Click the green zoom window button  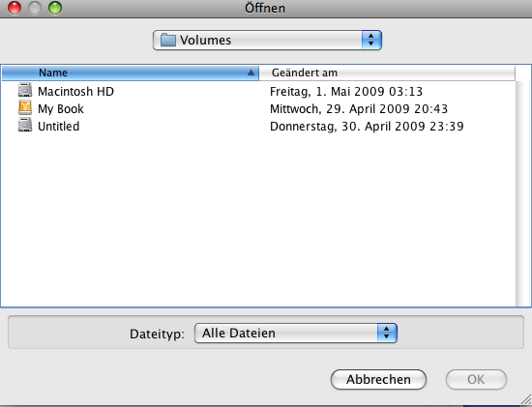[55, 8]
